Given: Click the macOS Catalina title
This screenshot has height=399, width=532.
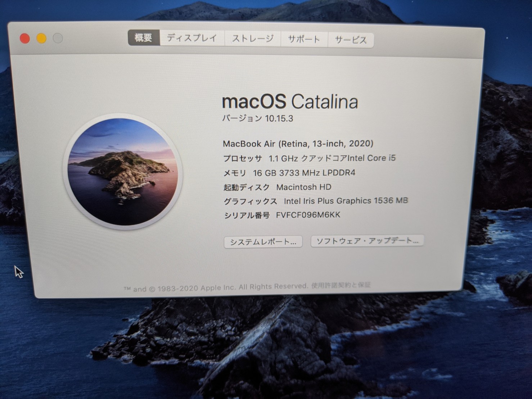Looking at the screenshot, I should [290, 101].
